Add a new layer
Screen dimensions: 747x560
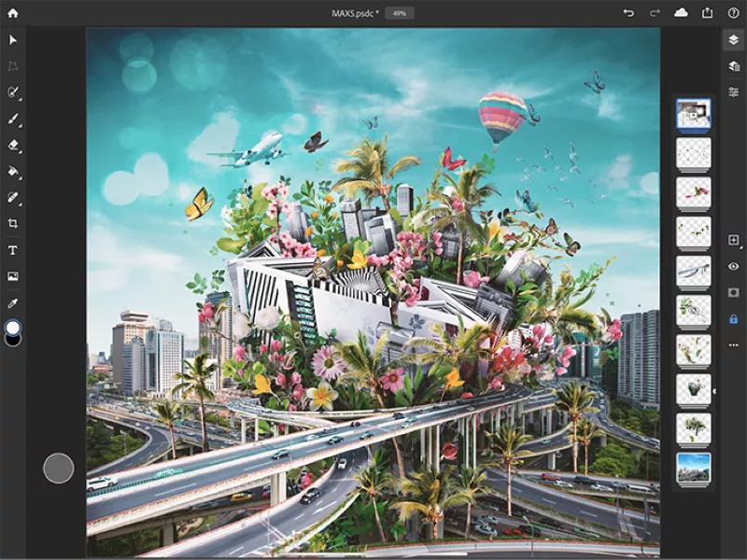[734, 240]
